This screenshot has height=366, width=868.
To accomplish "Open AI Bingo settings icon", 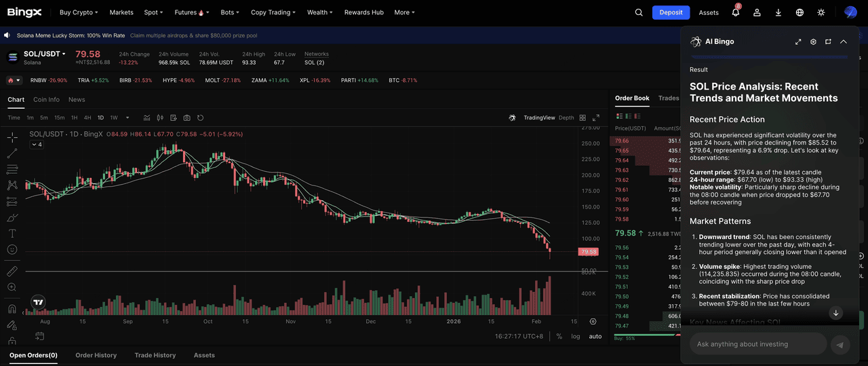I will coord(813,42).
